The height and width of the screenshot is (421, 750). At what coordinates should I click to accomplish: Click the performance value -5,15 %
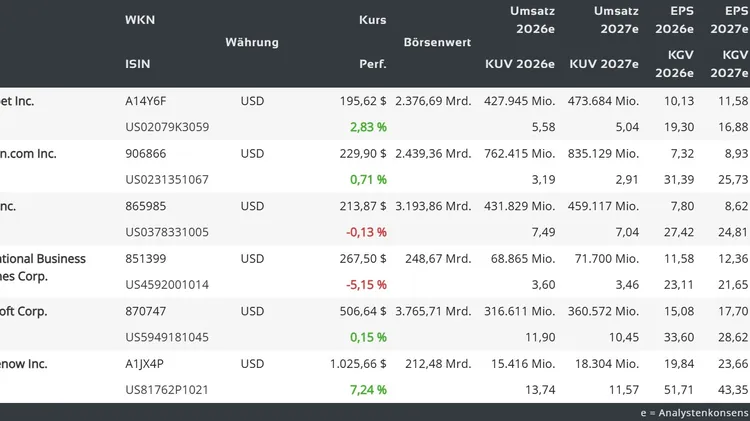tap(366, 285)
